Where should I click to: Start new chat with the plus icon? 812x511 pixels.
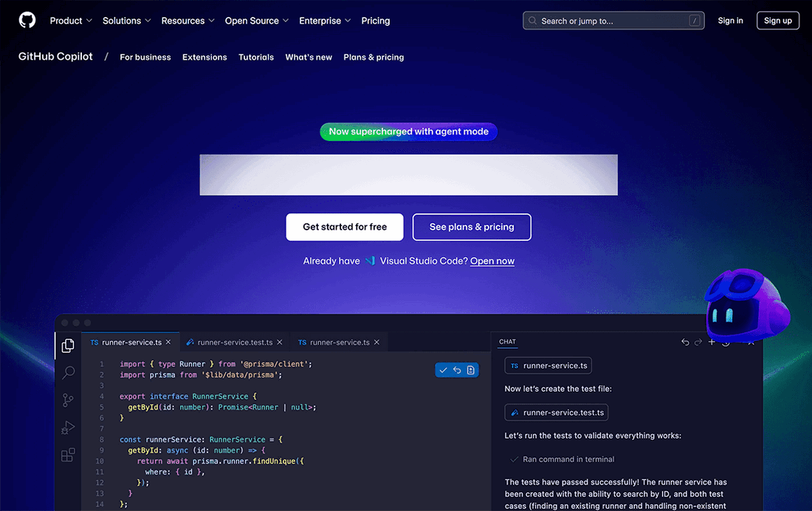(712, 342)
